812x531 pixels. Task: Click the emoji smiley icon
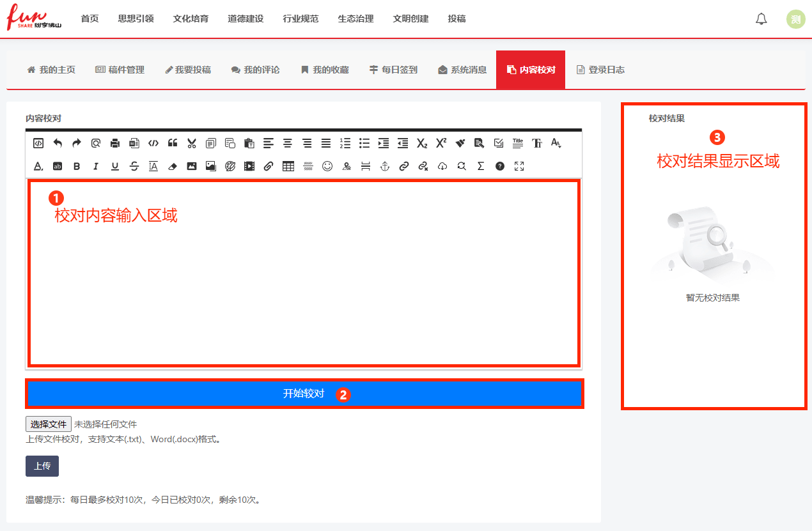pos(327,166)
